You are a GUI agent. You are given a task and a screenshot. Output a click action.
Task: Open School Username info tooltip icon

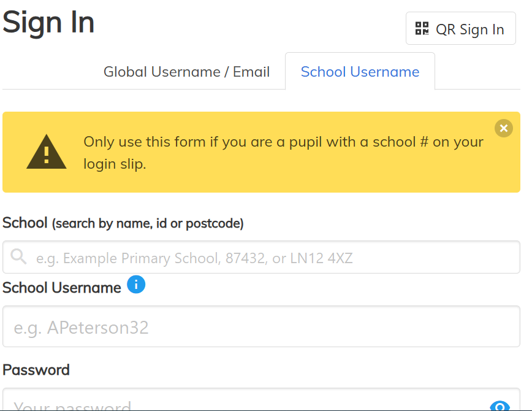[x=136, y=285]
